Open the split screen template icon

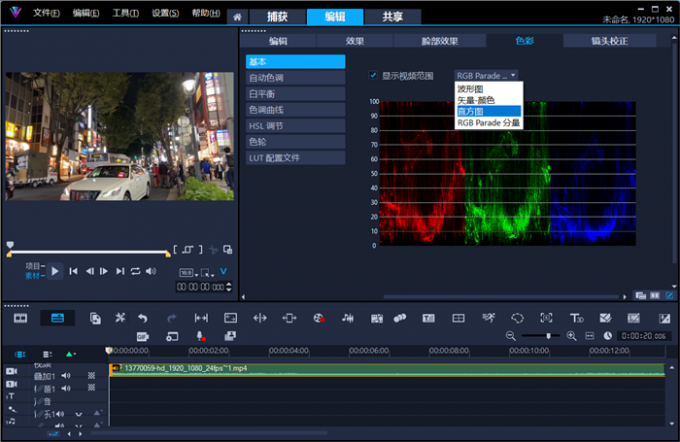tap(458, 318)
